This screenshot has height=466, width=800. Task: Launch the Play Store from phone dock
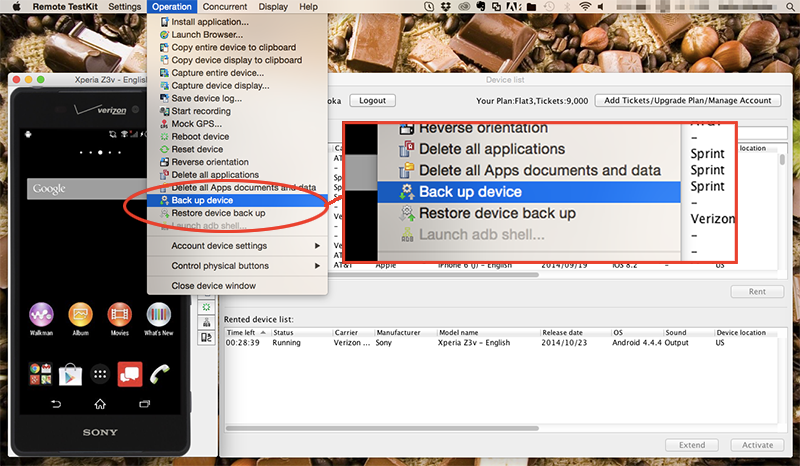pyautogui.click(x=70, y=374)
